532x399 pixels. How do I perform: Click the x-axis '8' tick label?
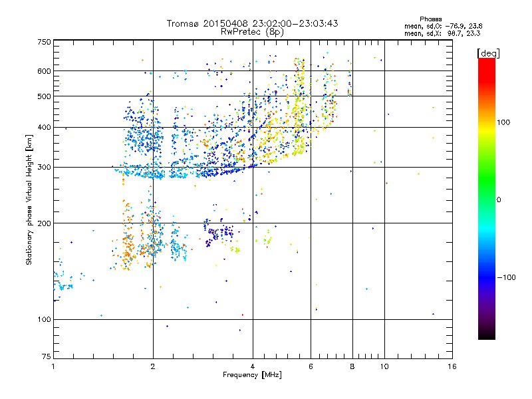click(x=352, y=366)
